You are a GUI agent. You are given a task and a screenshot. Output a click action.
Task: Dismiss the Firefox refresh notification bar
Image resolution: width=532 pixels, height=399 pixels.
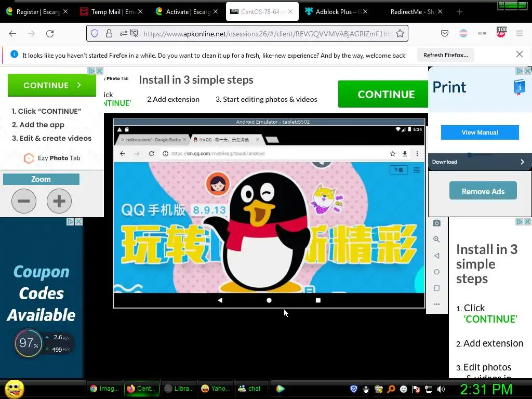pyautogui.click(x=519, y=54)
